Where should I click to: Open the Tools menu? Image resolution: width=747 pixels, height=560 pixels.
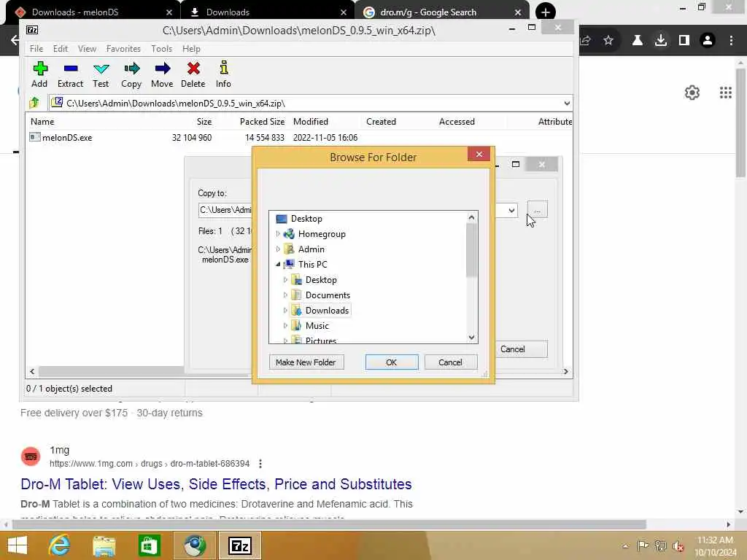pyautogui.click(x=161, y=49)
